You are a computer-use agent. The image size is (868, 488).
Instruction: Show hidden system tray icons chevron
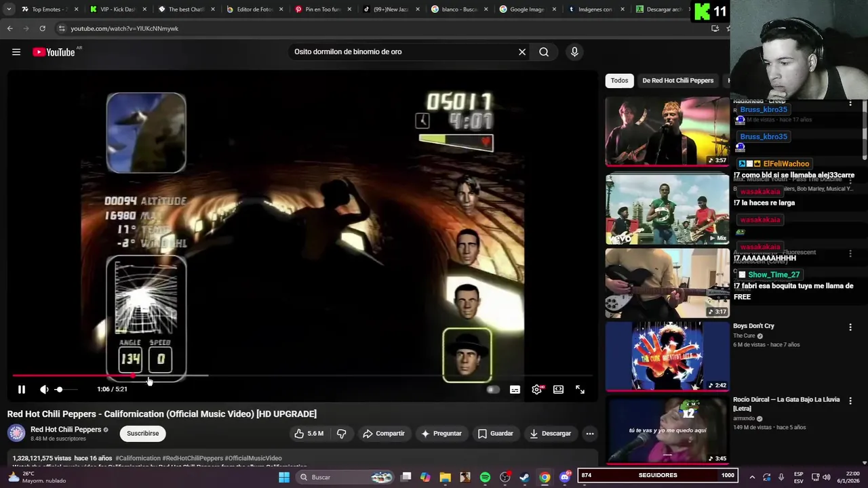pyautogui.click(x=751, y=477)
